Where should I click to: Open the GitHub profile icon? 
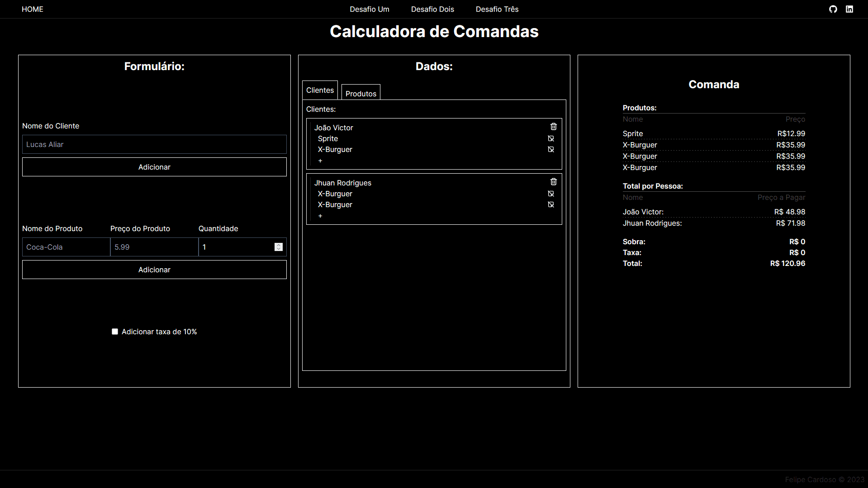tap(833, 9)
